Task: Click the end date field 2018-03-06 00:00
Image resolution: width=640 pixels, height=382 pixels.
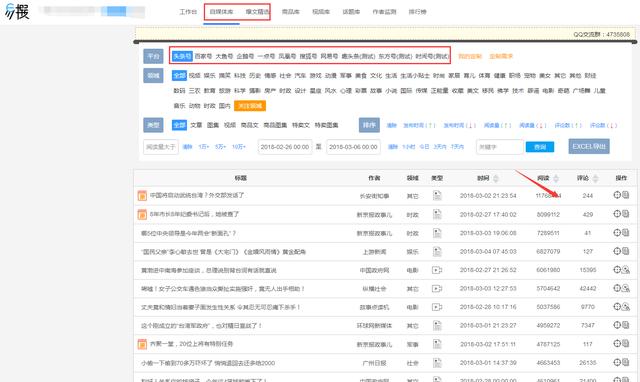Action: point(353,147)
